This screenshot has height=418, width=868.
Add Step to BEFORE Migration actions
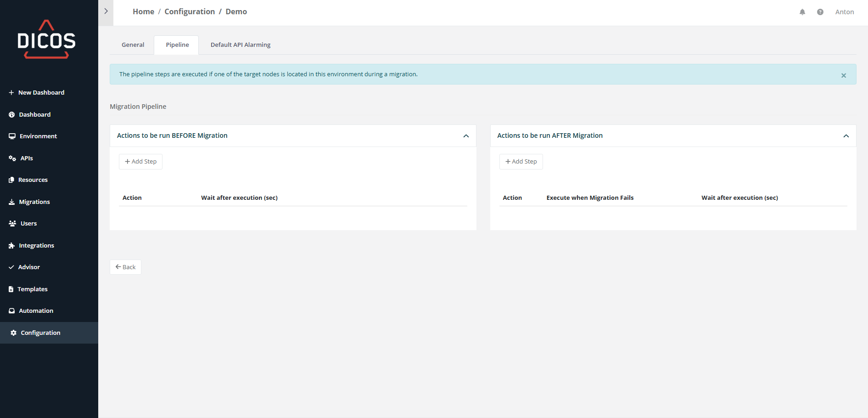click(140, 162)
